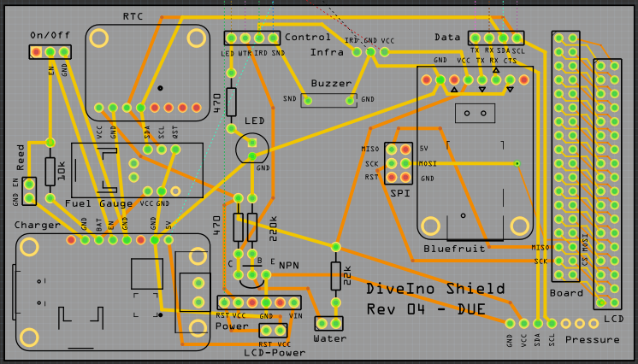Click the LCD header label

(613, 319)
